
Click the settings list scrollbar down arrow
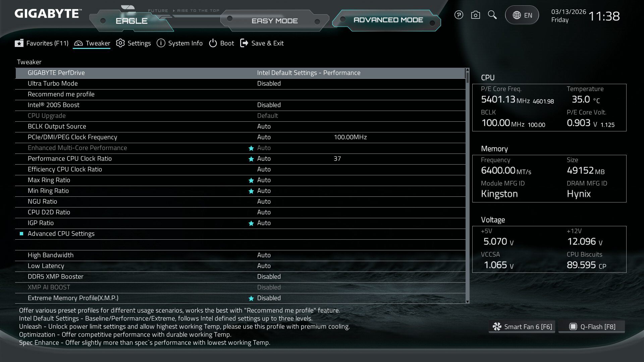pos(468,302)
